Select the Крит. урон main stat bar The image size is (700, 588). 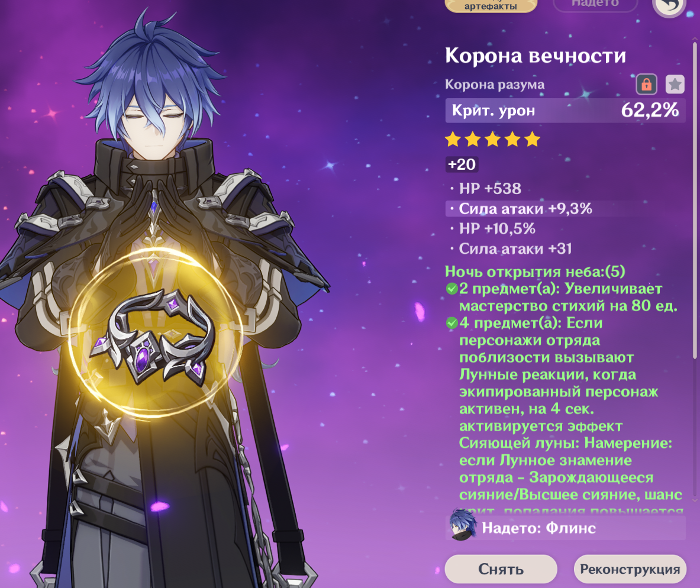(565, 111)
